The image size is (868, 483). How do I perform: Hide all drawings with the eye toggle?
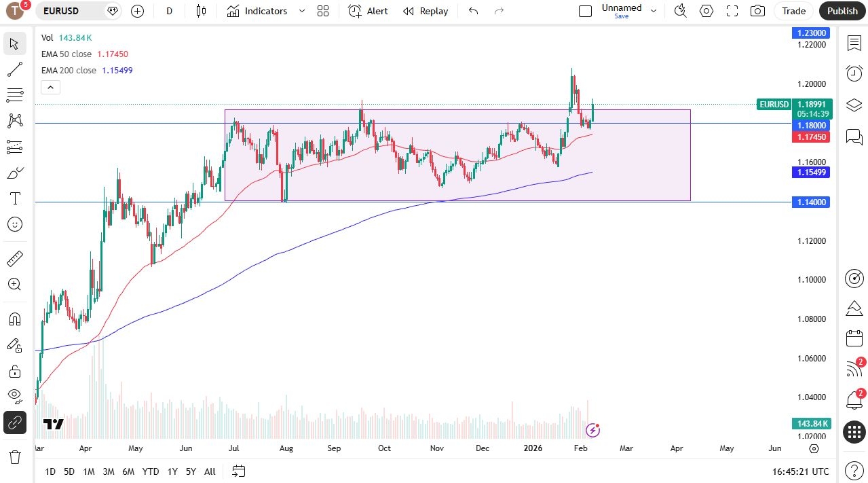[x=15, y=396]
